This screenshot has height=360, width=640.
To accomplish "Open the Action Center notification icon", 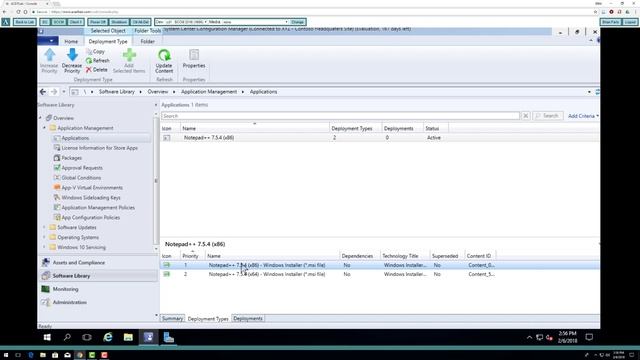I will click(x=589, y=337).
